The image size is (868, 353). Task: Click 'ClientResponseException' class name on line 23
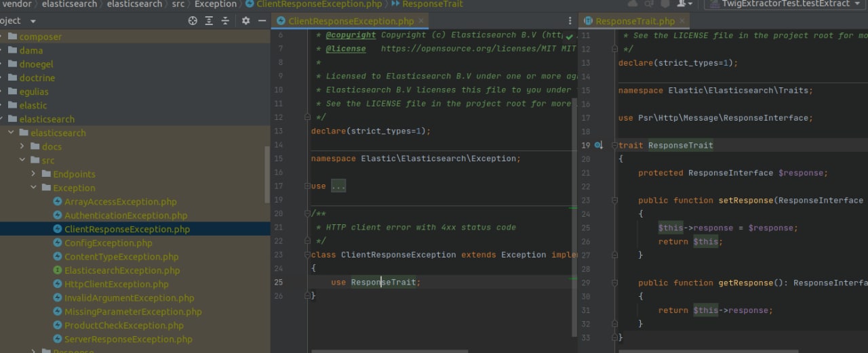[x=398, y=255]
